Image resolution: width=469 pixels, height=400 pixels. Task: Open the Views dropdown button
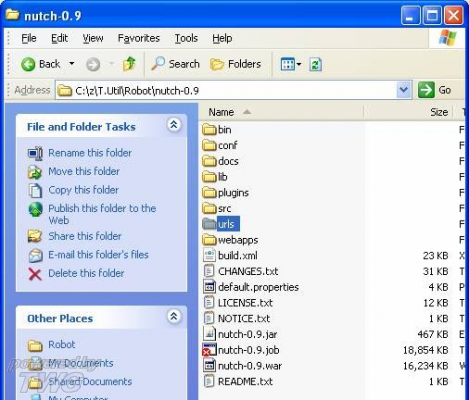pyautogui.click(x=291, y=64)
